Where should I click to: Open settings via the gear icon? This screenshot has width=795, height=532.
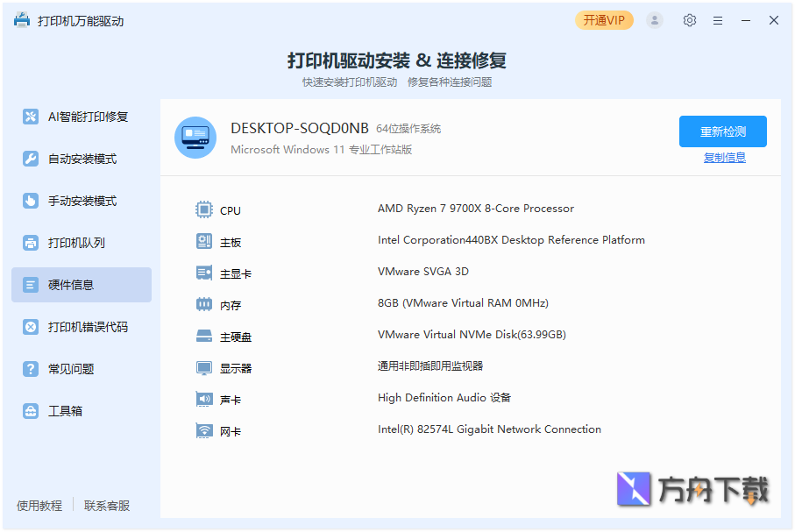pyautogui.click(x=690, y=20)
